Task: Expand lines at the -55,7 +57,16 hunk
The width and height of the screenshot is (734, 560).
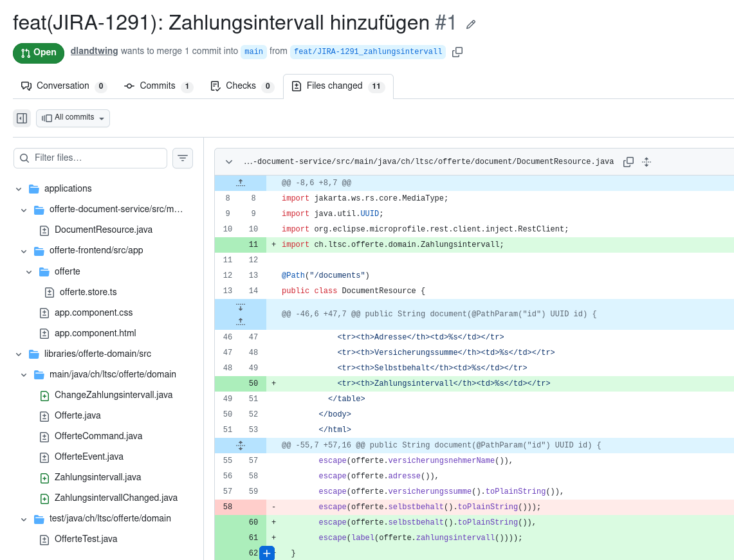Action: (x=241, y=446)
